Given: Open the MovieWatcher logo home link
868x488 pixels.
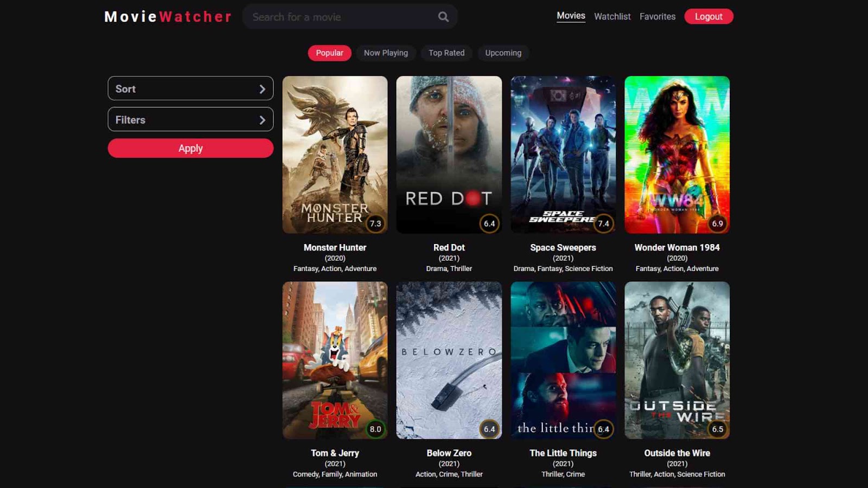Looking at the screenshot, I should (x=168, y=17).
